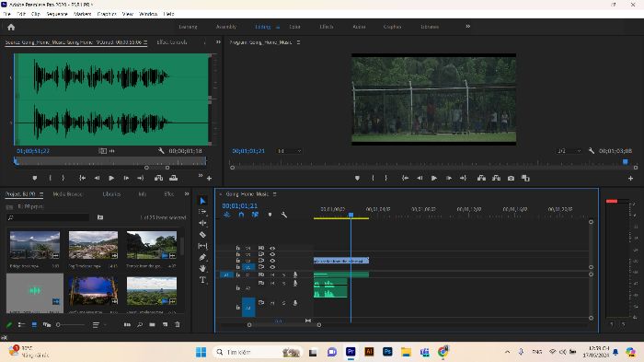Mute the A1 audio track
The height and width of the screenshot is (362, 644).
pyautogui.click(x=272, y=274)
